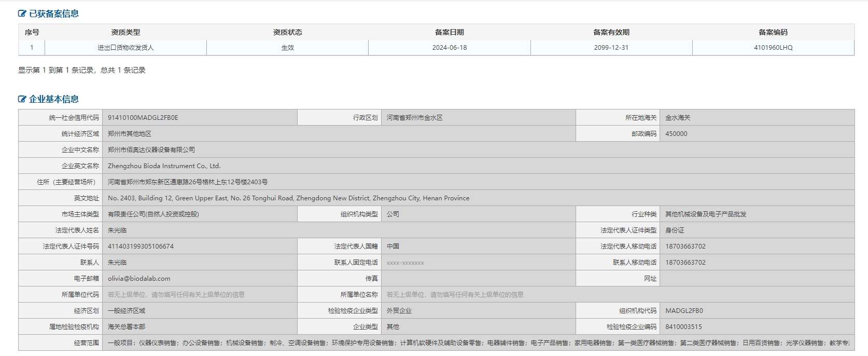Select the 2099-12-31 validity cell

611,48
